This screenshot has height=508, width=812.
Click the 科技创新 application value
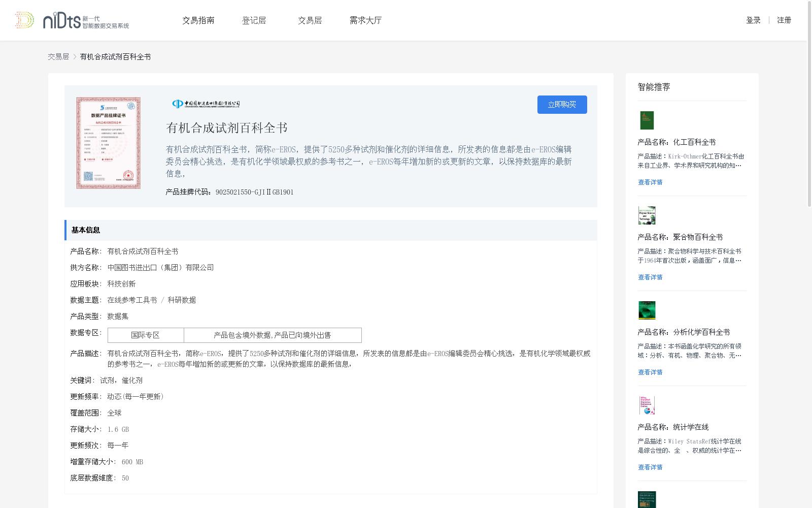[121, 284]
